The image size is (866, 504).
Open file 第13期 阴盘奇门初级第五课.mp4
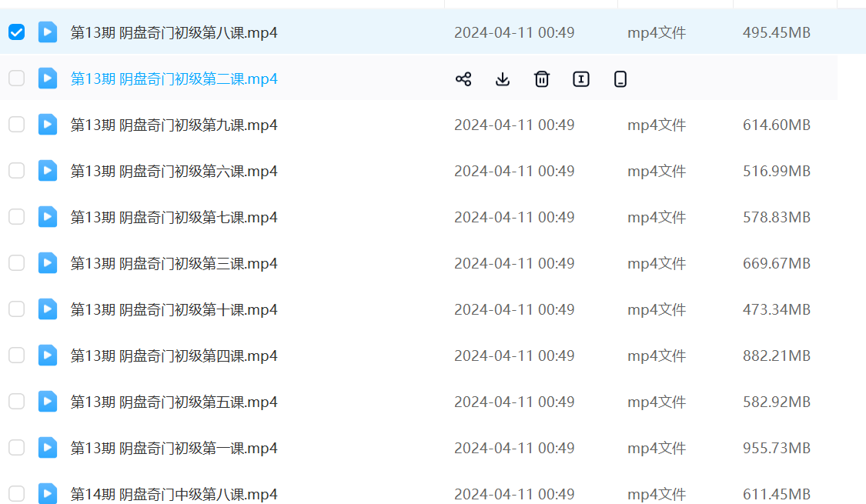point(174,402)
